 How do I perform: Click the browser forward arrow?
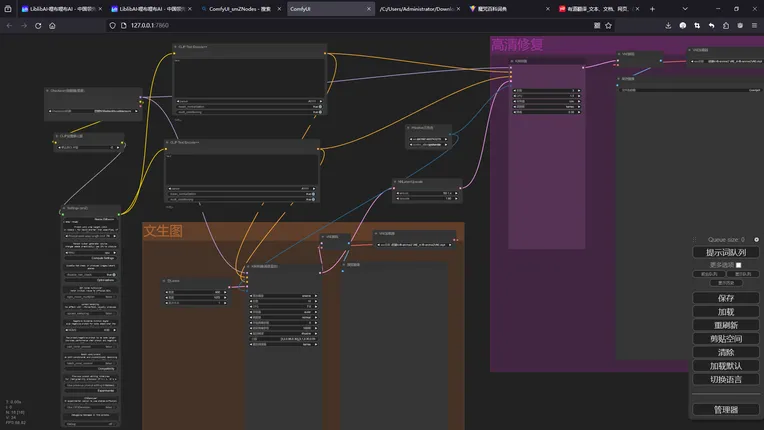[25, 25]
